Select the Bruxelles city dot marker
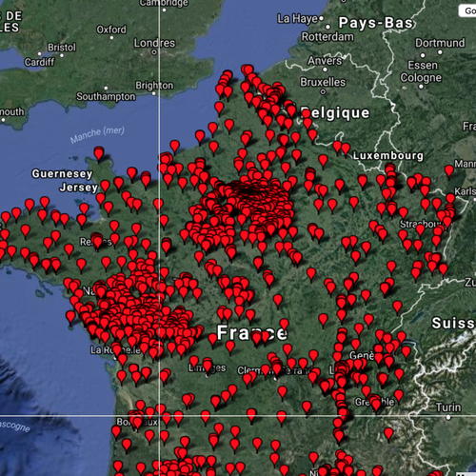476x476 pixels. (x=323, y=92)
